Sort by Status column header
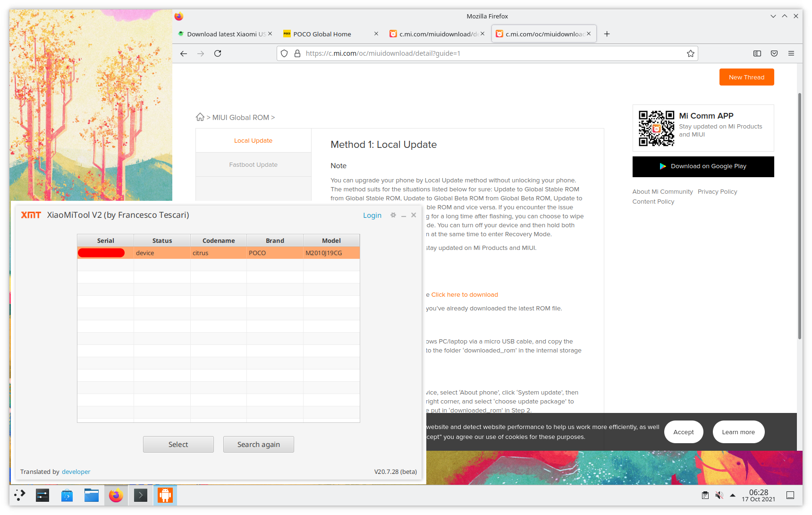The image size is (812, 515). [162, 240]
